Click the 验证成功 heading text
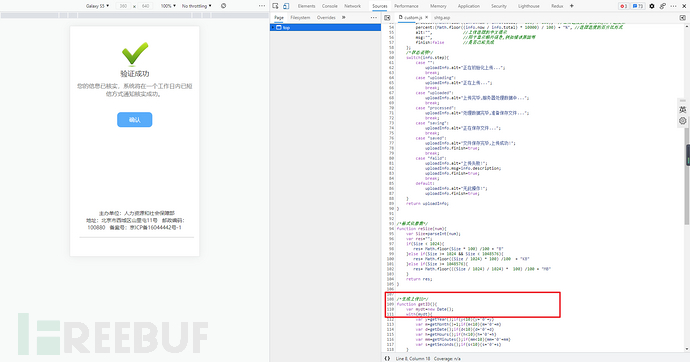 [135, 74]
